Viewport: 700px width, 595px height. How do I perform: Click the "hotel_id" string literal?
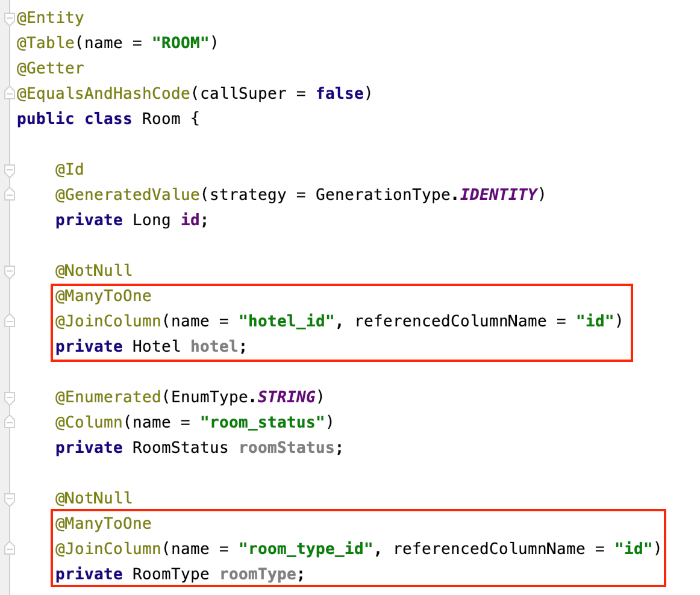coord(287,321)
